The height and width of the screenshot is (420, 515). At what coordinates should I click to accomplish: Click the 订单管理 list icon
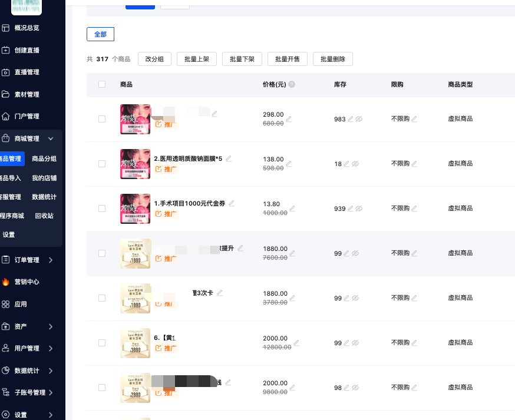(5, 260)
